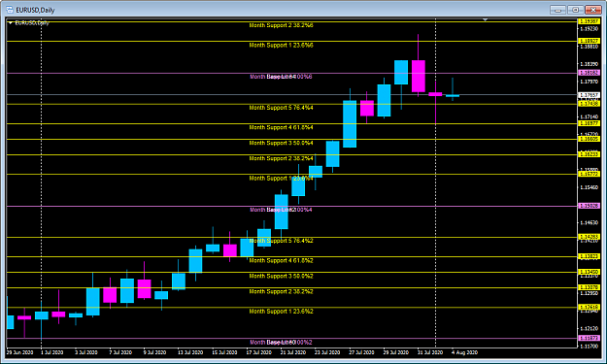The height and width of the screenshot is (364, 607).
Task: Click the 15 Jul 2020 date label
Action: click(224, 352)
